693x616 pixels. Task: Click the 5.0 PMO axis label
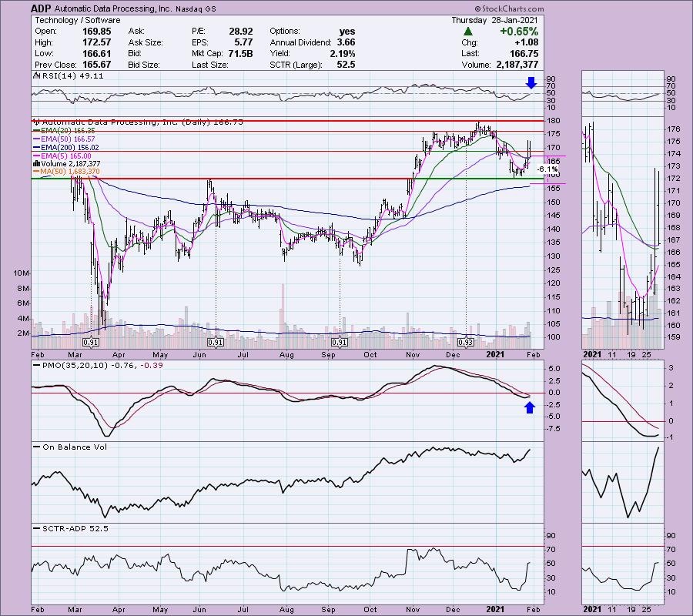(x=554, y=369)
